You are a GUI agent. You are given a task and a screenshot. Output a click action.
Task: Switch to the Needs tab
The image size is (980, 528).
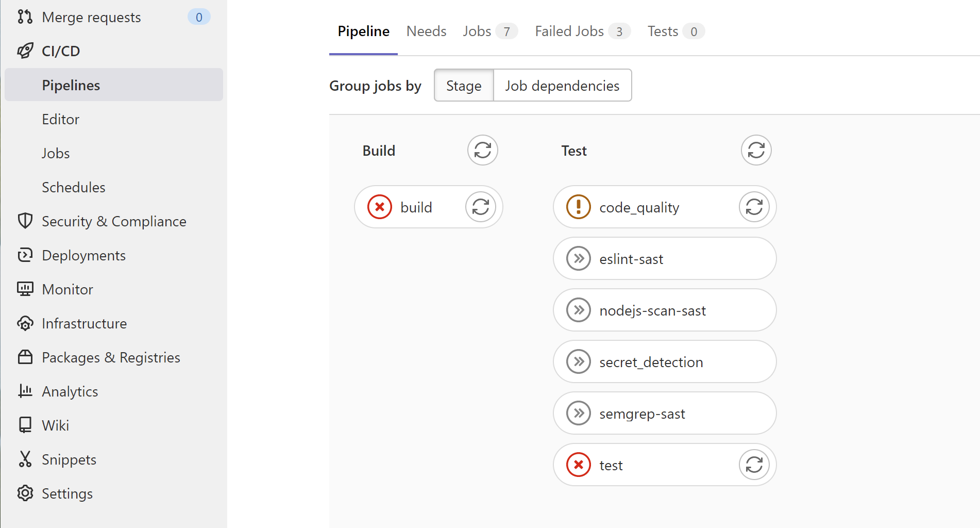pos(426,31)
